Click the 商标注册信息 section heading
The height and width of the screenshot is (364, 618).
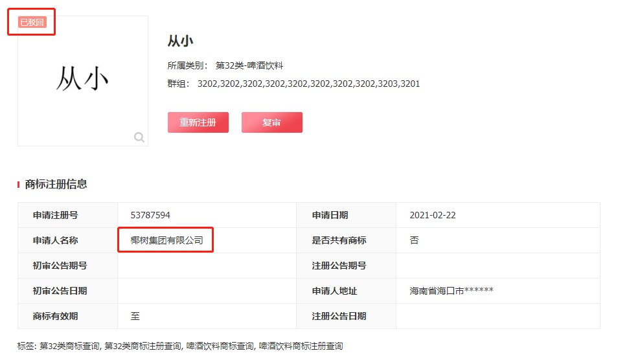pyautogui.click(x=56, y=184)
